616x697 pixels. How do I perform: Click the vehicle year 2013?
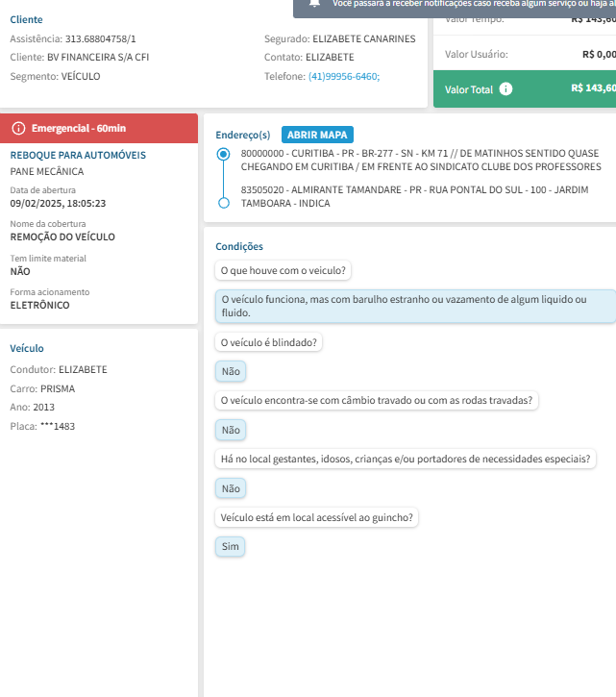pyautogui.click(x=43, y=408)
